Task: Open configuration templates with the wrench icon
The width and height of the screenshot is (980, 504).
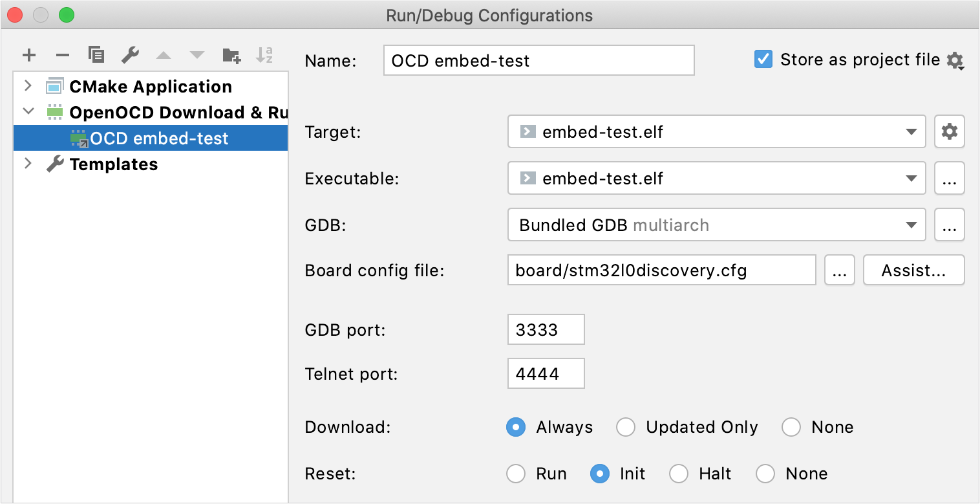Action: [x=129, y=55]
